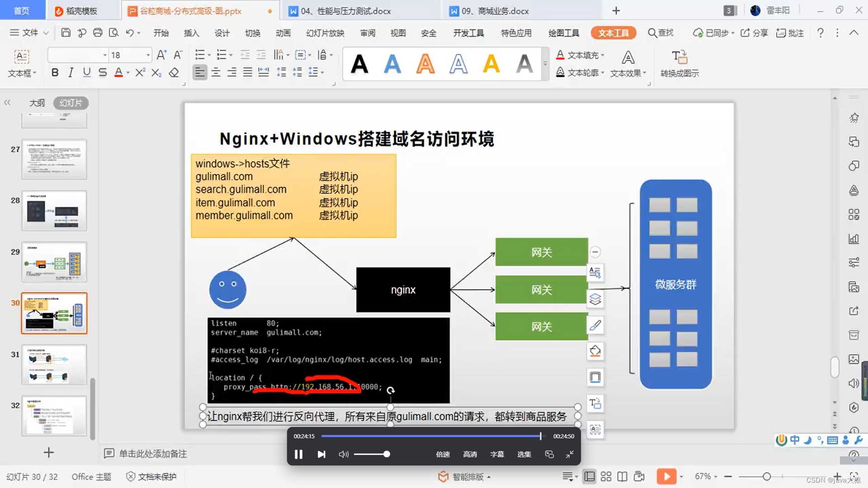Click the clear formatting eraser icon
The width and height of the screenshot is (868, 488).
(174, 72)
